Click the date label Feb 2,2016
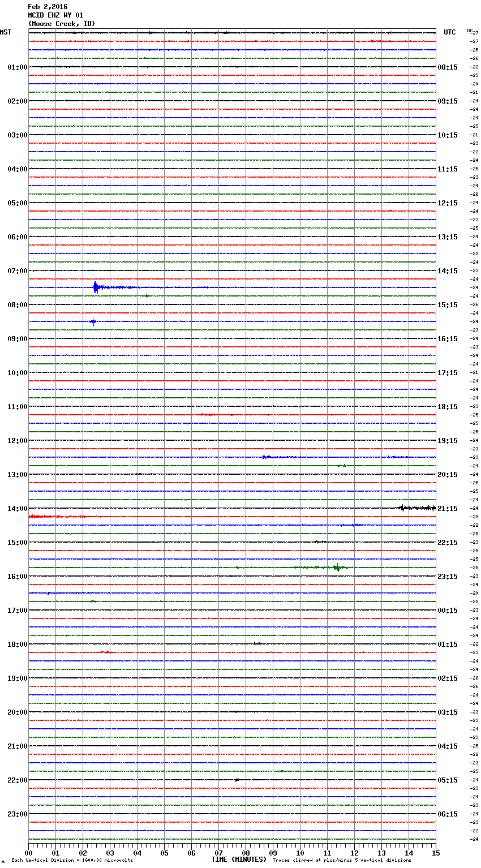The image size is (481, 868). pos(48,7)
